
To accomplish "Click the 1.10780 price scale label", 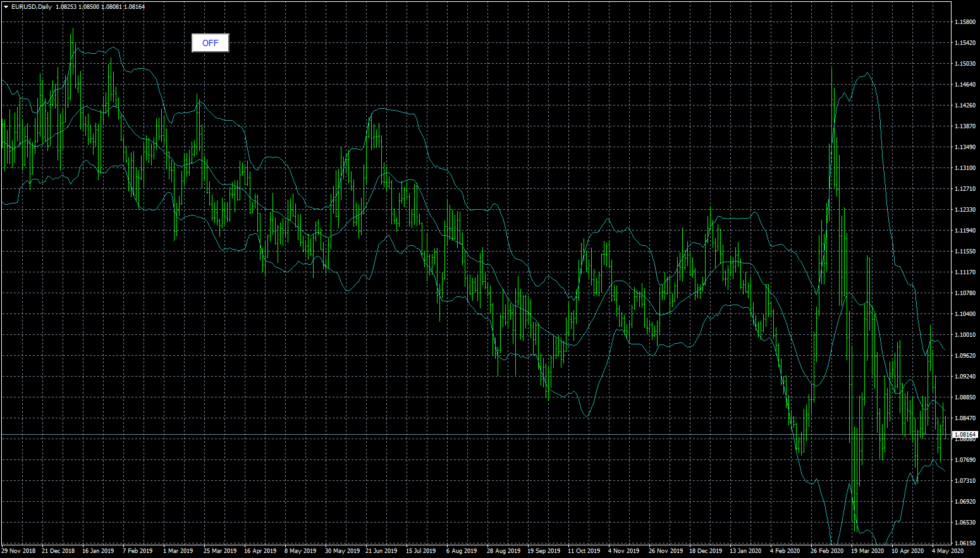I will (965, 293).
